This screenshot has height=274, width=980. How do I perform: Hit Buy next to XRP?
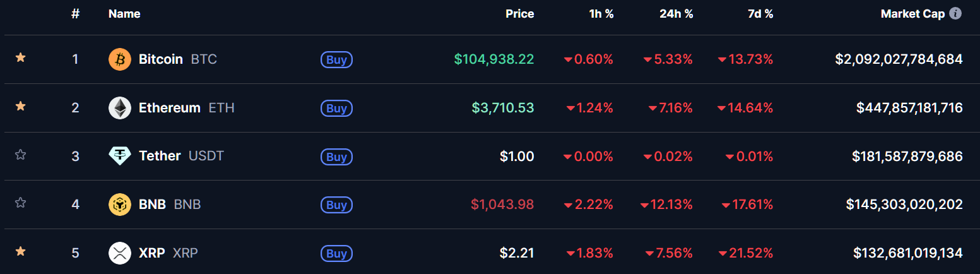pos(336,253)
